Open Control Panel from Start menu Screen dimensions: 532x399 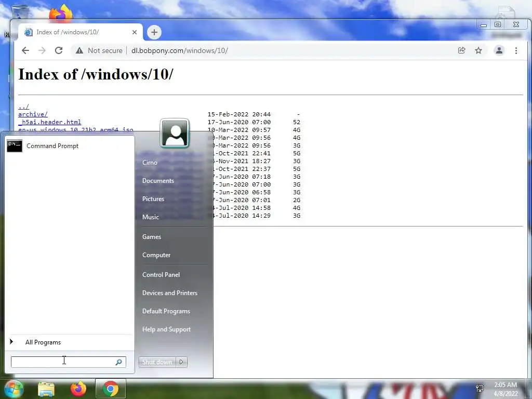(161, 275)
